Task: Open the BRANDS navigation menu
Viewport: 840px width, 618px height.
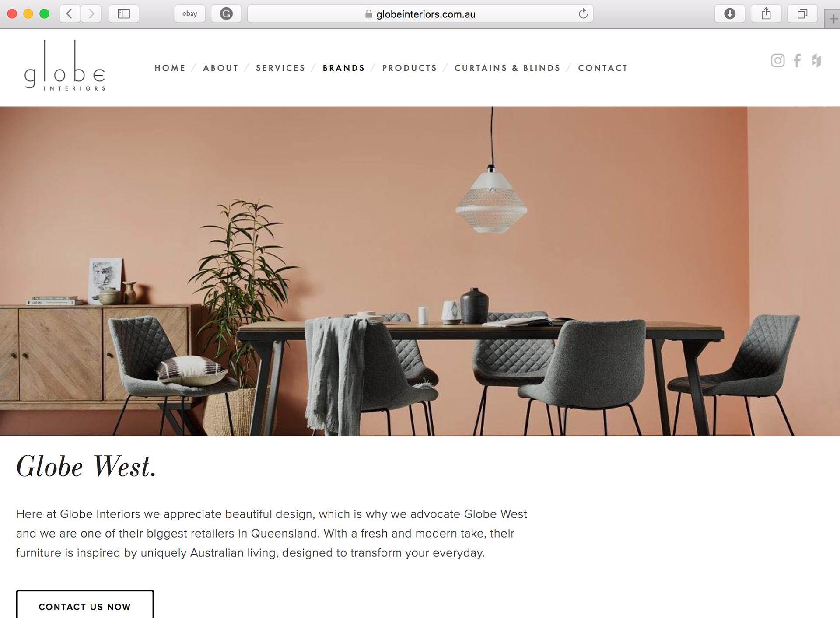Action: point(343,68)
